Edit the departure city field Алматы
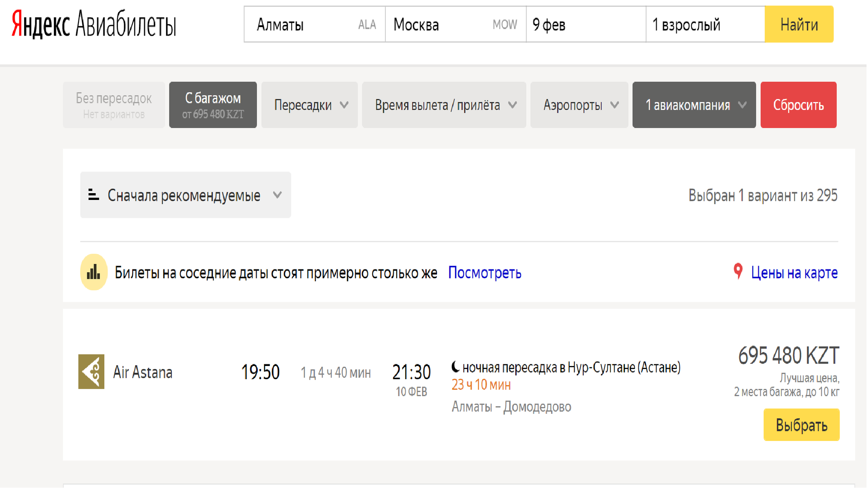Image resolution: width=868 pixels, height=488 pixels. pyautogui.click(x=314, y=24)
